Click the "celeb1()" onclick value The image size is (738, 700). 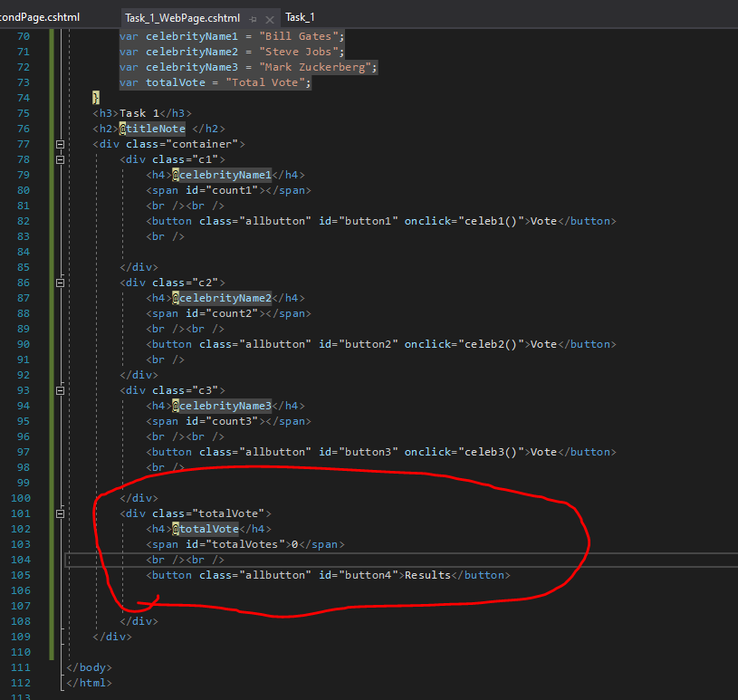(x=491, y=221)
